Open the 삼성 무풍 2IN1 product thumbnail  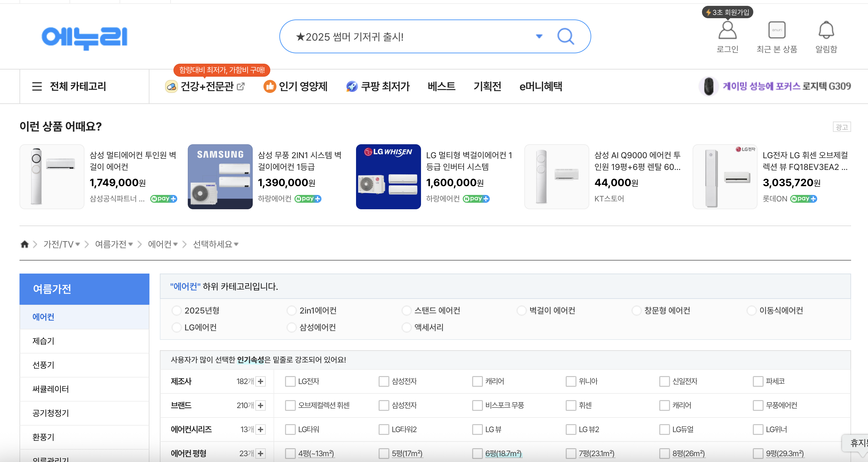point(220,176)
